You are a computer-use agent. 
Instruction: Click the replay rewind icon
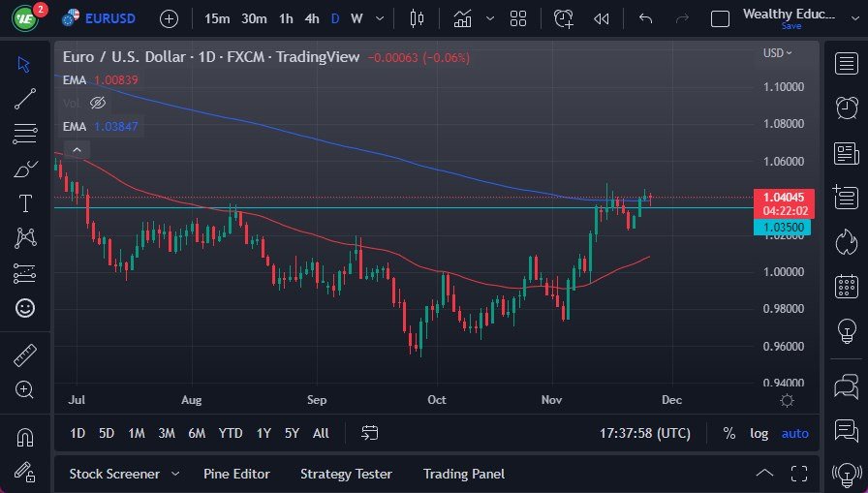(x=602, y=18)
